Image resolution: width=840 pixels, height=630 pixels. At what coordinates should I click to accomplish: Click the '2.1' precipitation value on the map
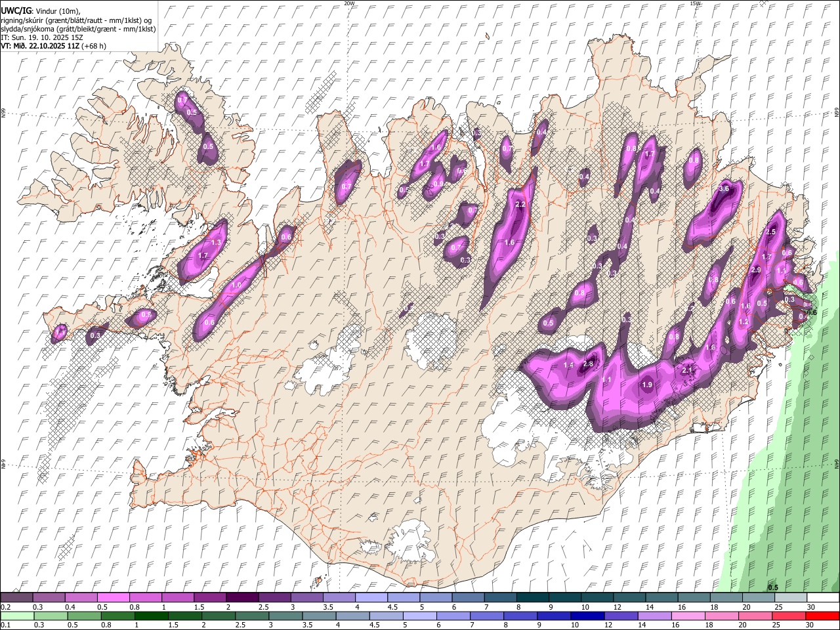coord(688,371)
